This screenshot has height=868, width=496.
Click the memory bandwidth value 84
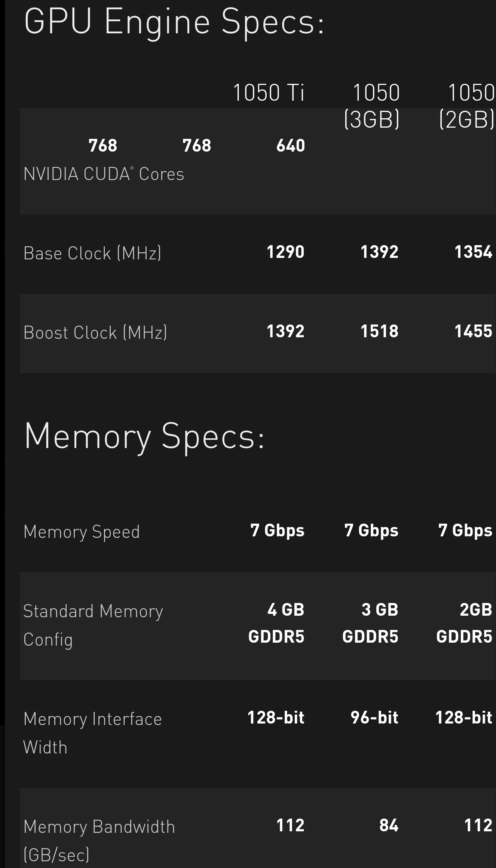[389, 825]
